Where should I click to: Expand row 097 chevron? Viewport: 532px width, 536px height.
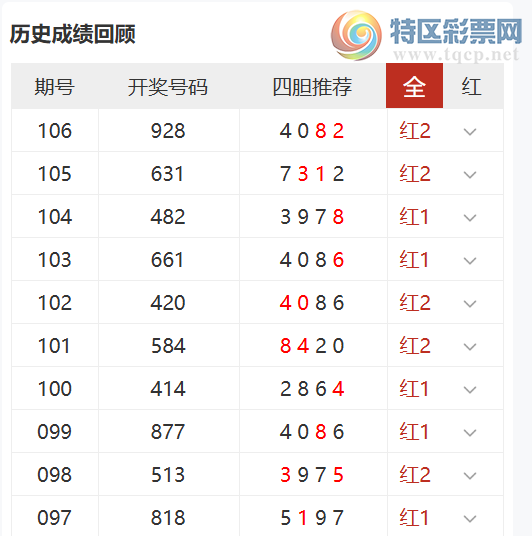[x=470, y=519]
